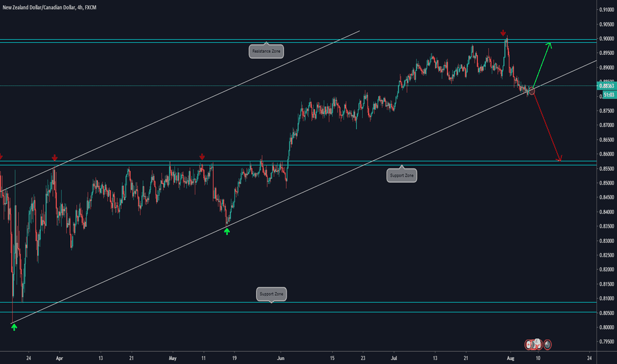Select the green upward projection arrow head
The image size is (617, 364).
[549, 45]
